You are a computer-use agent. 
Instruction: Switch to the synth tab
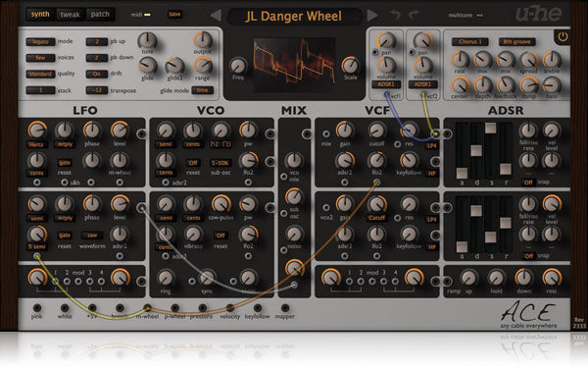pos(40,15)
